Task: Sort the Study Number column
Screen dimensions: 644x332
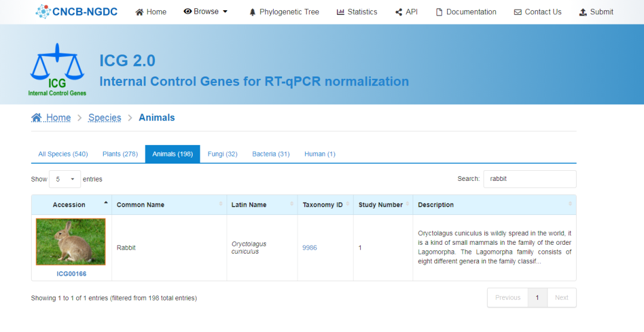Action: [407, 204]
